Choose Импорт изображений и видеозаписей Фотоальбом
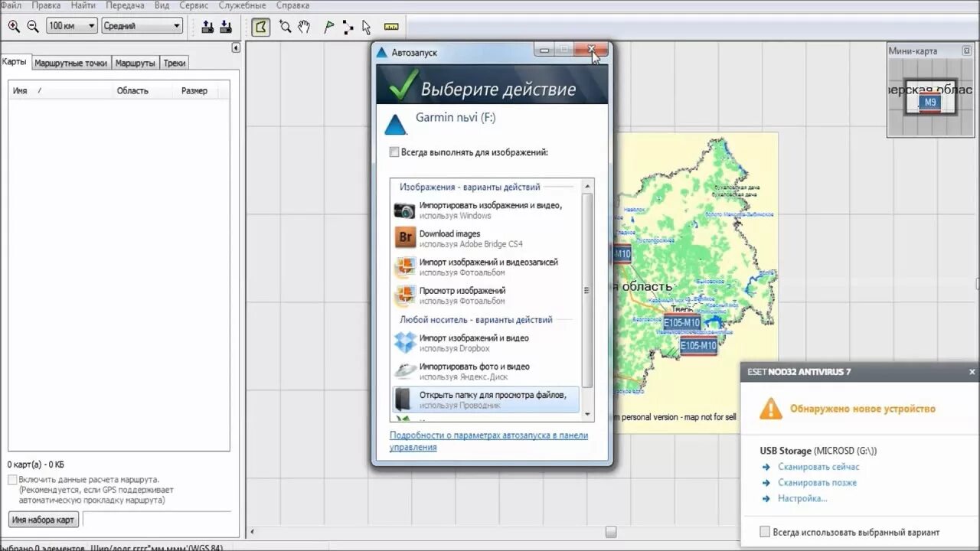This screenshot has width=980, height=551. click(x=486, y=267)
